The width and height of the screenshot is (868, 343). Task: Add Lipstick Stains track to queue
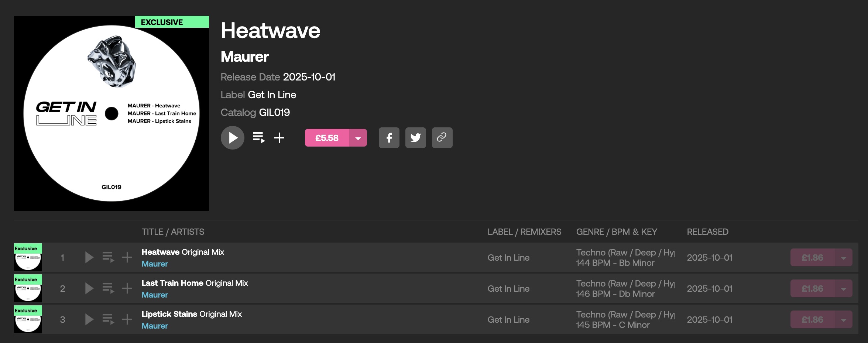click(108, 319)
